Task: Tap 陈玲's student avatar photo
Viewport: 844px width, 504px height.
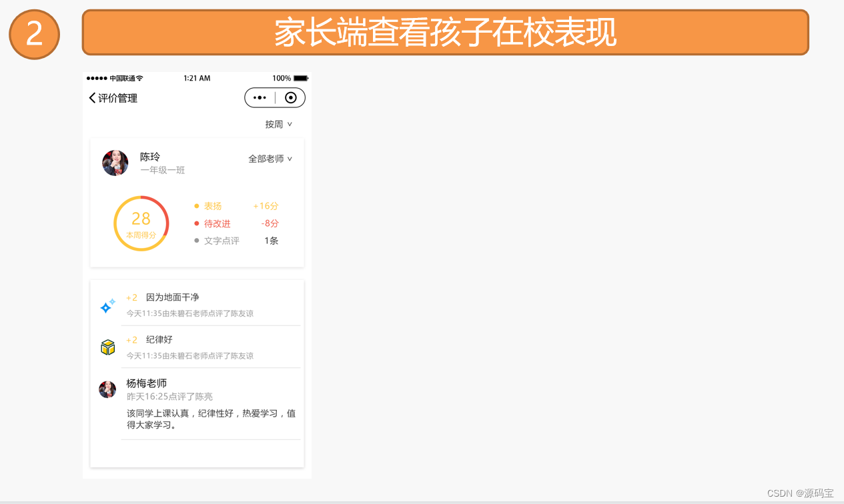Action: [115, 163]
